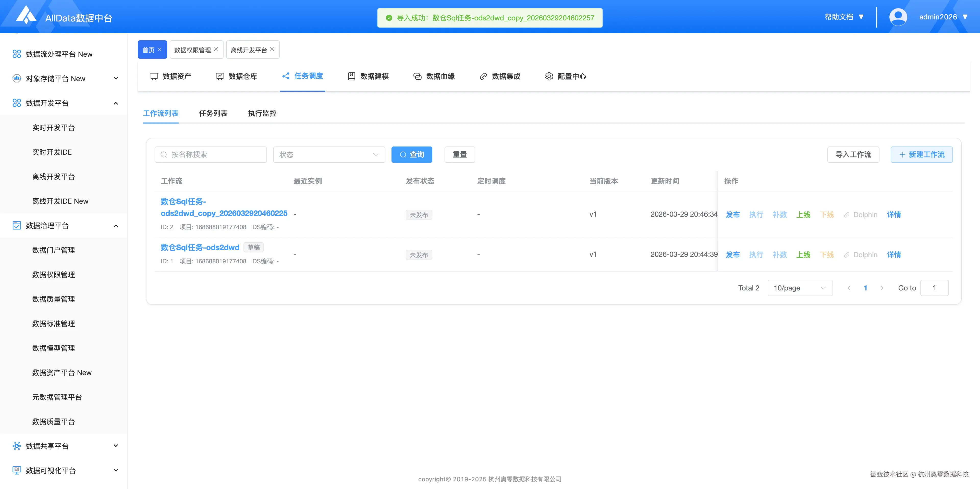This screenshot has width=980, height=489.
Task: Click the 按名称搜索 search field
Action: click(211, 154)
